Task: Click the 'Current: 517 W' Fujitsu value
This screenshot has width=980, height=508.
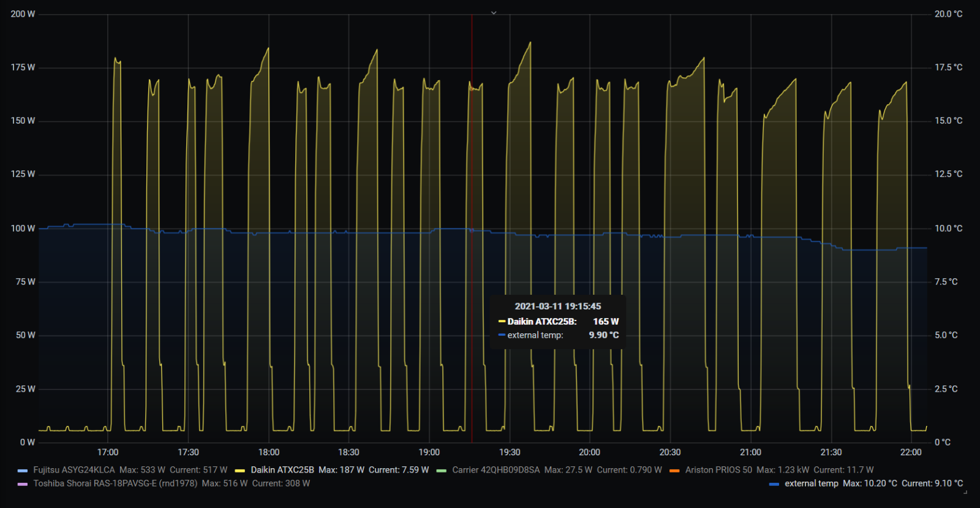Action: pos(198,470)
